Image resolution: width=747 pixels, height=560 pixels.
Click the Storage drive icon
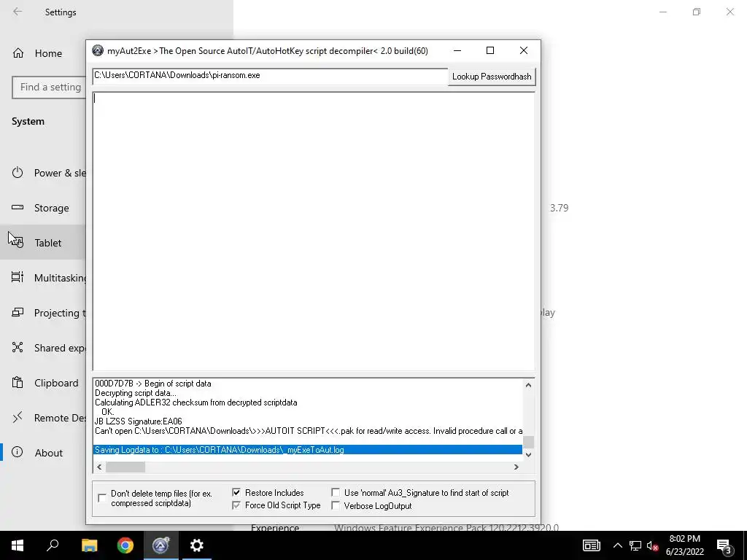point(18,207)
